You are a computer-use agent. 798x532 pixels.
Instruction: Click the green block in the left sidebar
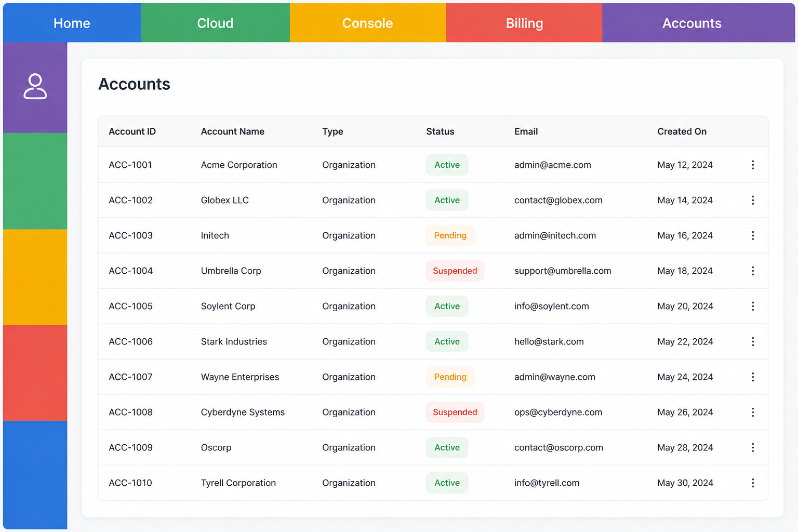[x=35, y=181]
